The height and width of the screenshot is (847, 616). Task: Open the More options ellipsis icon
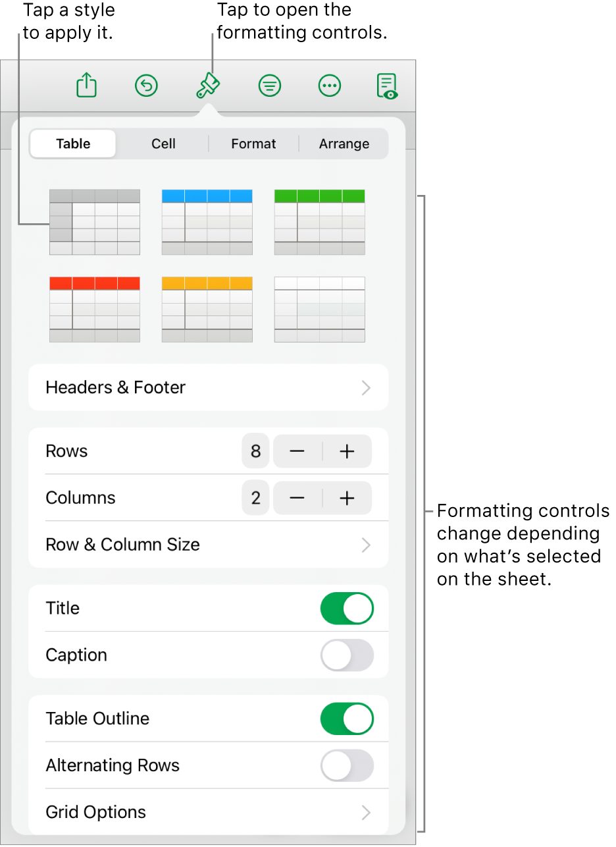point(329,86)
